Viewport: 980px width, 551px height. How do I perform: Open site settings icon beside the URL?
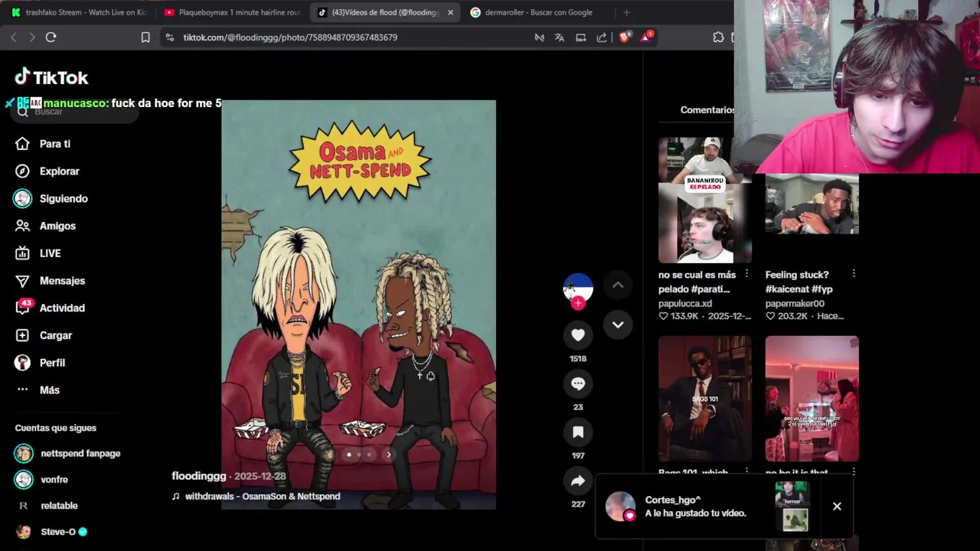pyautogui.click(x=169, y=37)
